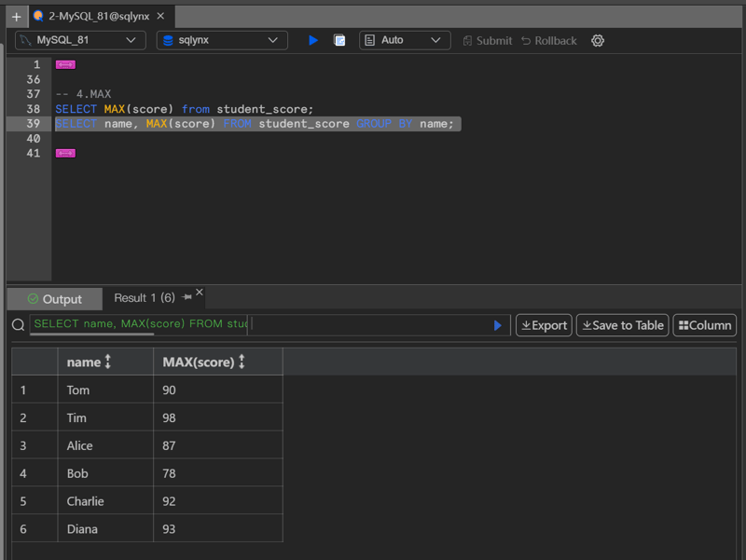Screen dimensions: 746x560
Task: Click the comment text '-- 4.MAX'
Action: coord(83,94)
